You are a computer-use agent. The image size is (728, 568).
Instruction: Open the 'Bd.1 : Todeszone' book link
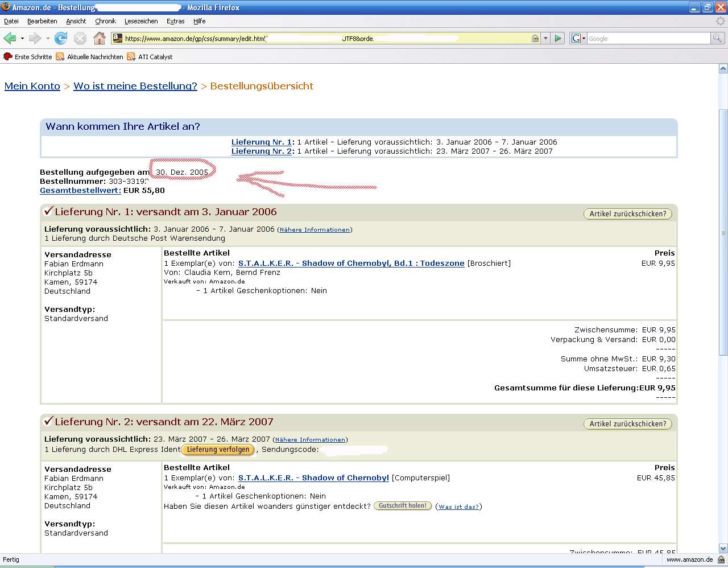tap(351, 264)
